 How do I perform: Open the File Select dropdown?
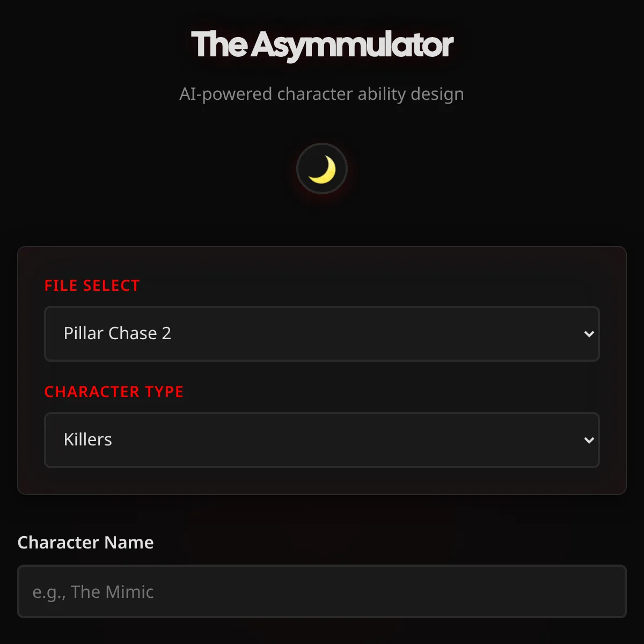[x=321, y=334]
